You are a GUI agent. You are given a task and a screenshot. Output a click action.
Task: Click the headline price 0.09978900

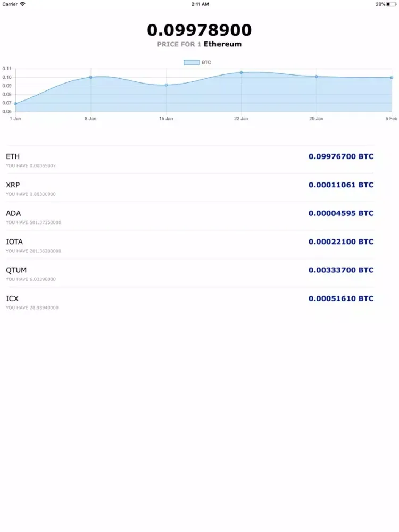(x=199, y=30)
